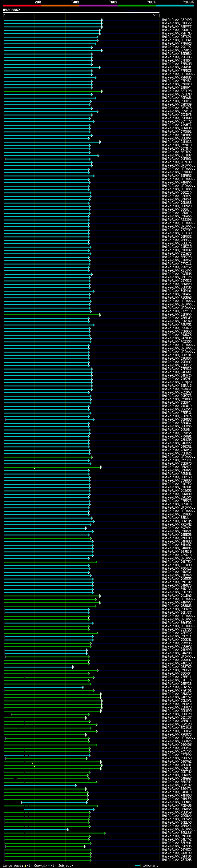Select the UniRef100_Q75E11 label
This screenshot has width=197, height=868.
(177, 677)
